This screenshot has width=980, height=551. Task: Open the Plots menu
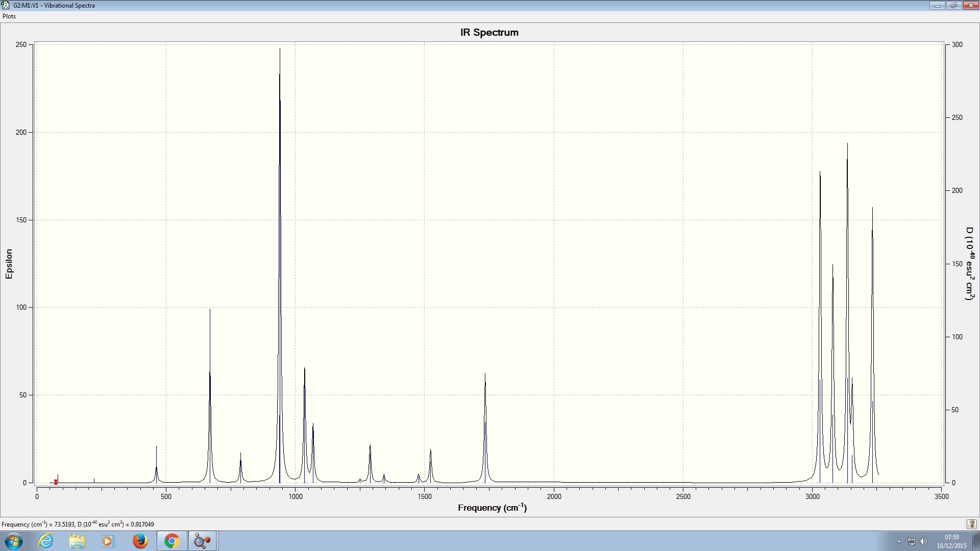(9, 16)
